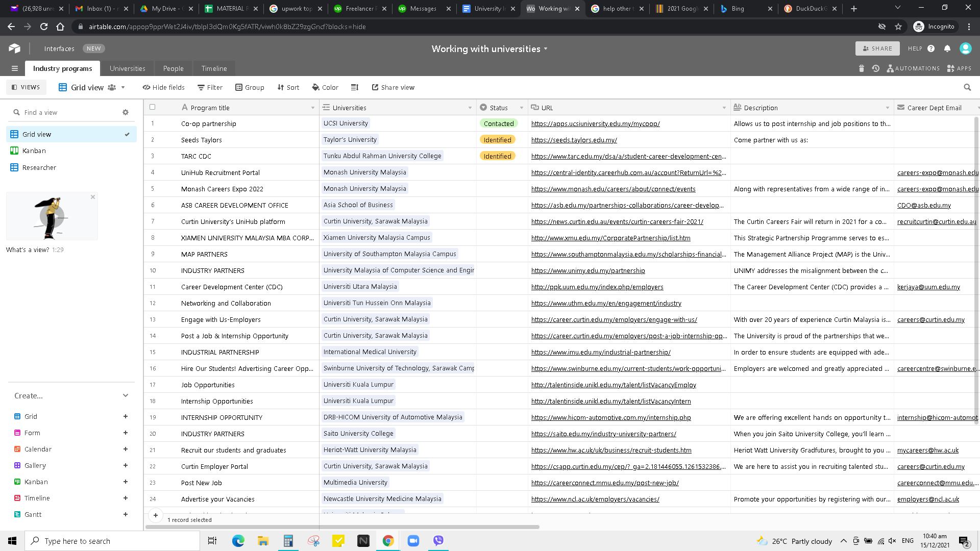Add a new Gallery view with plus
Viewport: 980px width, 551px height.
point(126,465)
